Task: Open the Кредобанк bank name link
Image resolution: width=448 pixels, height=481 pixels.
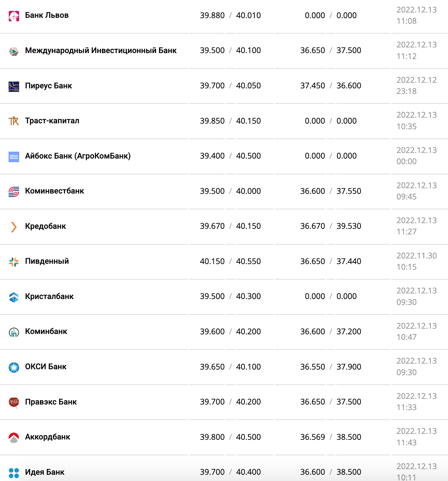Action: (46, 226)
